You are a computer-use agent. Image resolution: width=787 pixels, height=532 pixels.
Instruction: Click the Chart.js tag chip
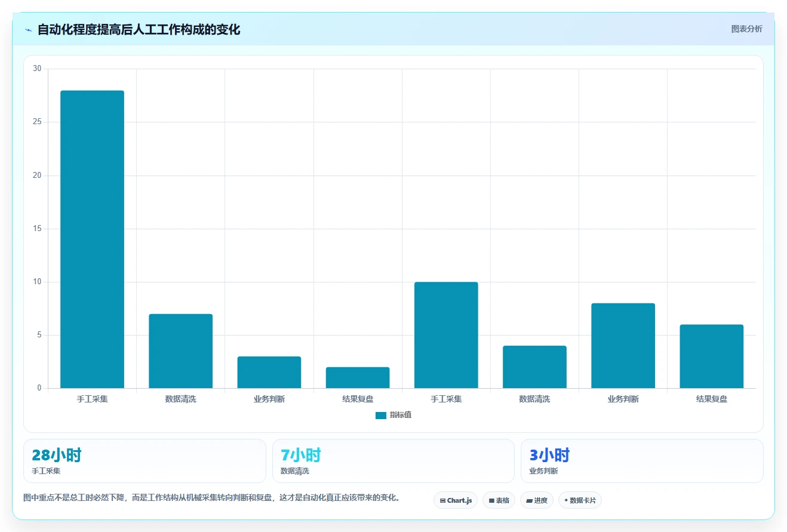(x=456, y=500)
